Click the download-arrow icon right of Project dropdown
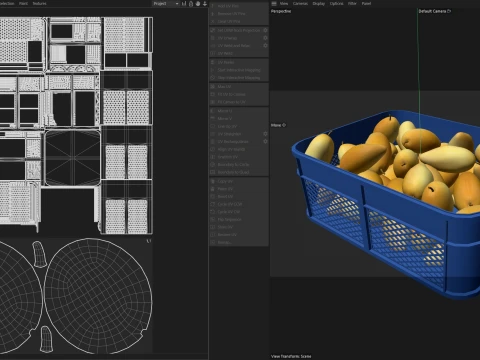Screen dimensions: 480x360 (205, 4)
